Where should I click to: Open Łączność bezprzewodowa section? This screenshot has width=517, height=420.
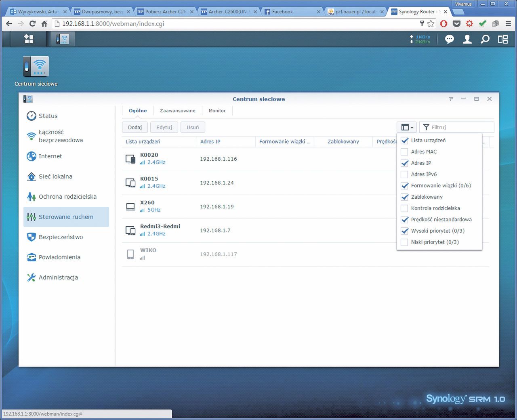66,136
